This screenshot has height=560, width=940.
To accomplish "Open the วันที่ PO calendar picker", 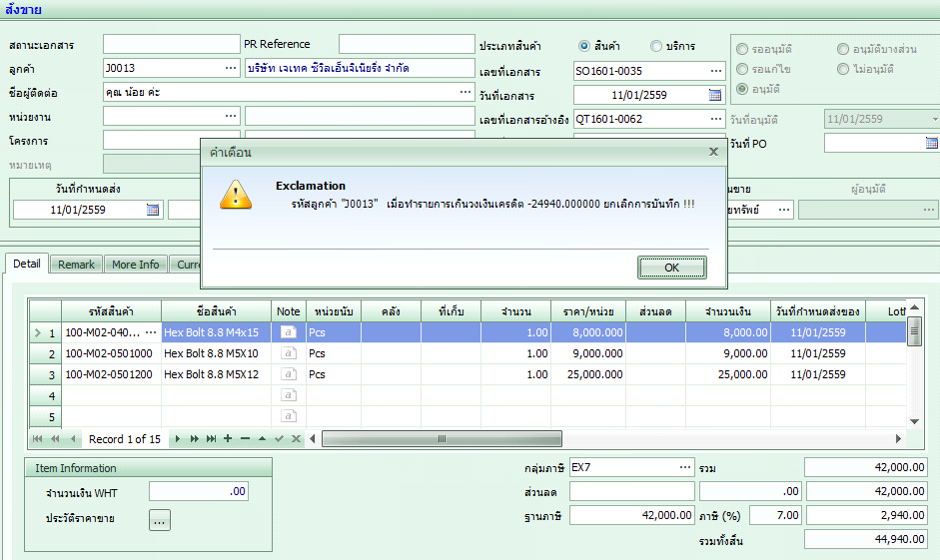I will 931,143.
